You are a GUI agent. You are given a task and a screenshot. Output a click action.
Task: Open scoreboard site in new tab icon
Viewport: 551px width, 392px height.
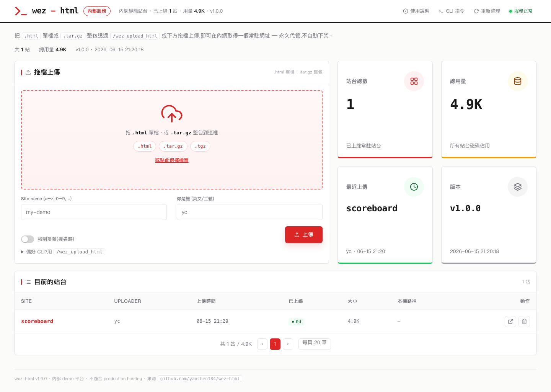510,322
